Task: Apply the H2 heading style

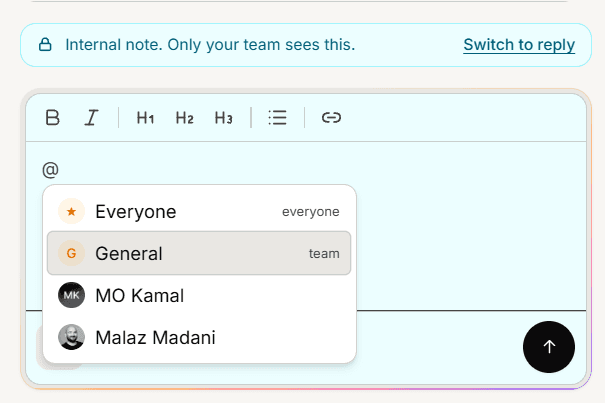Action: pos(184,117)
